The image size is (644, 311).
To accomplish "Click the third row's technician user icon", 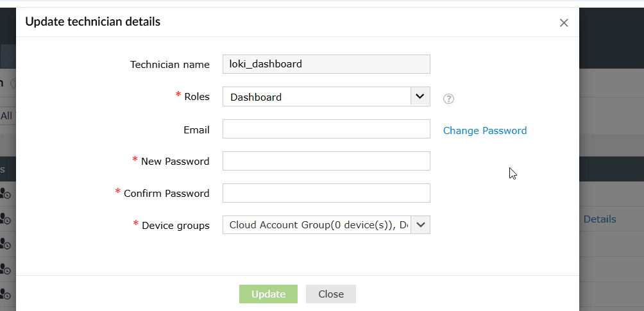I will [x=5, y=244].
